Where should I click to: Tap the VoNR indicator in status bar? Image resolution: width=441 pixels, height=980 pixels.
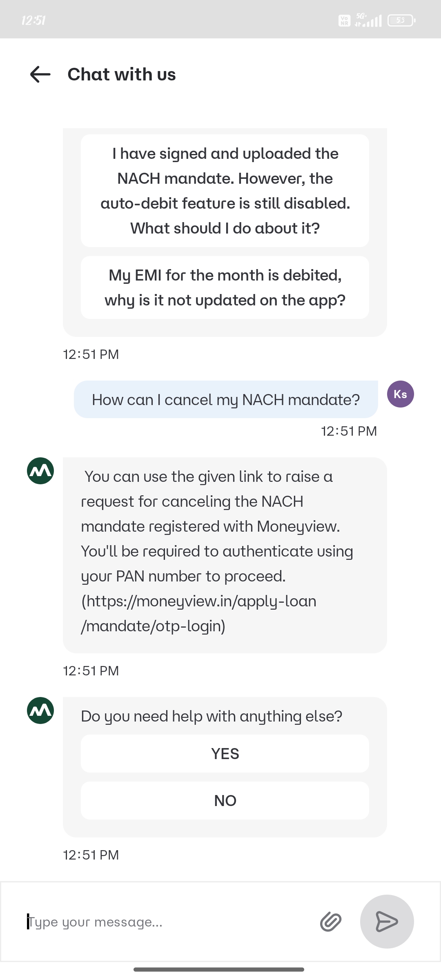point(344,20)
